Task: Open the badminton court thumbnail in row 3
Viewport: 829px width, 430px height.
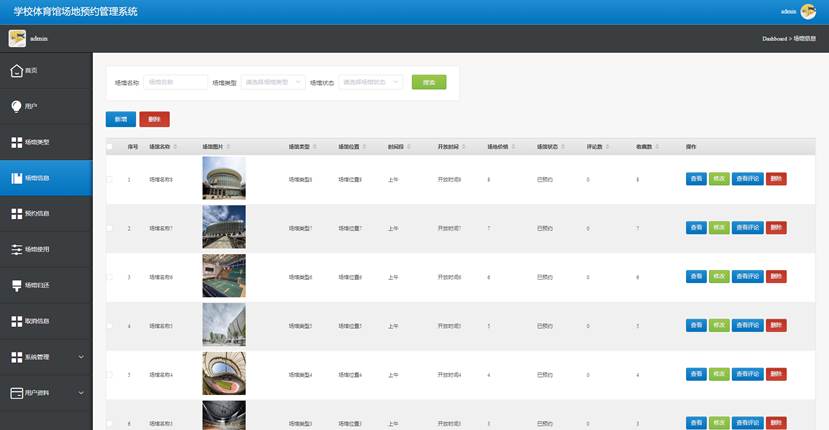Action: pyautogui.click(x=224, y=276)
